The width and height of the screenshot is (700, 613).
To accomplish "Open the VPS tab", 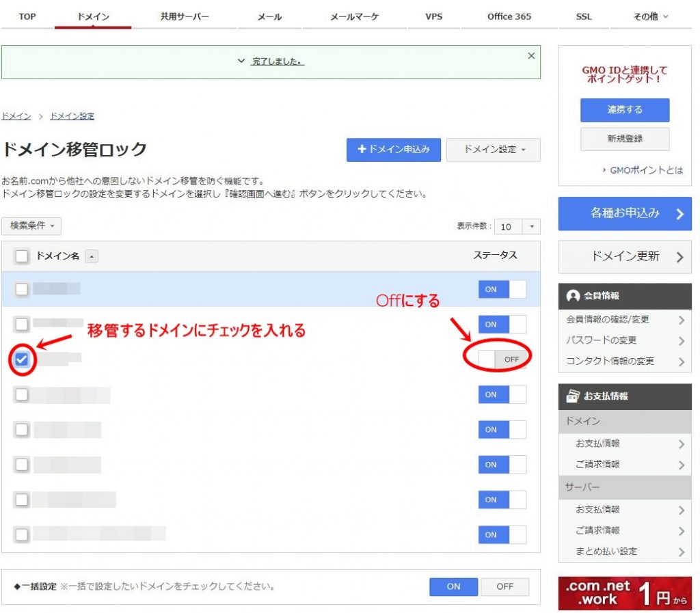I will pyautogui.click(x=433, y=16).
